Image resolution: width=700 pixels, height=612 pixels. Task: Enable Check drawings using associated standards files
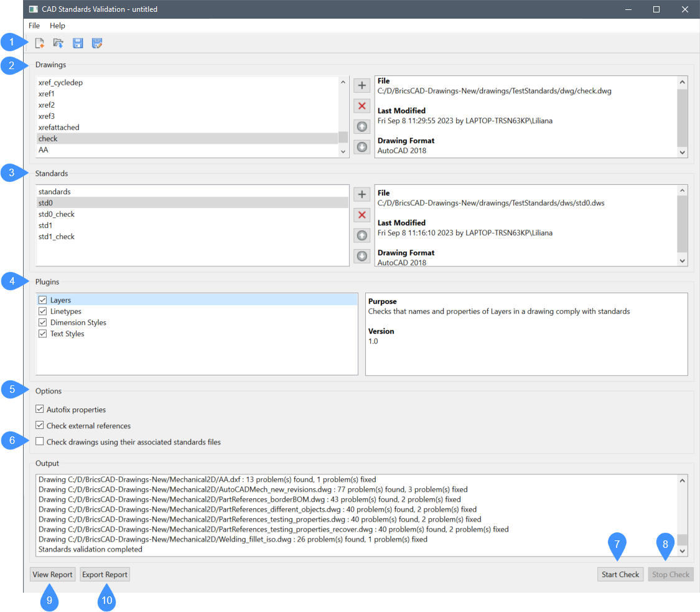click(40, 442)
